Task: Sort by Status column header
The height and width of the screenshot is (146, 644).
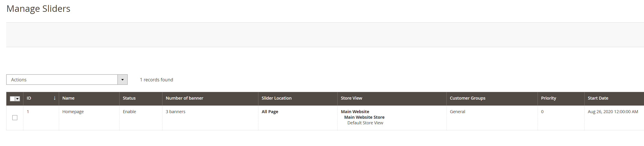Action: click(141, 98)
